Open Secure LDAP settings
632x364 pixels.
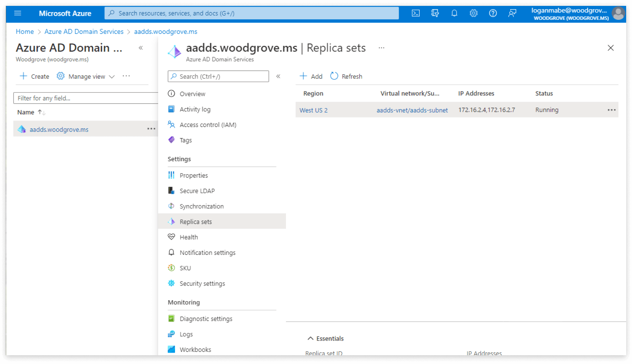coord(197,191)
